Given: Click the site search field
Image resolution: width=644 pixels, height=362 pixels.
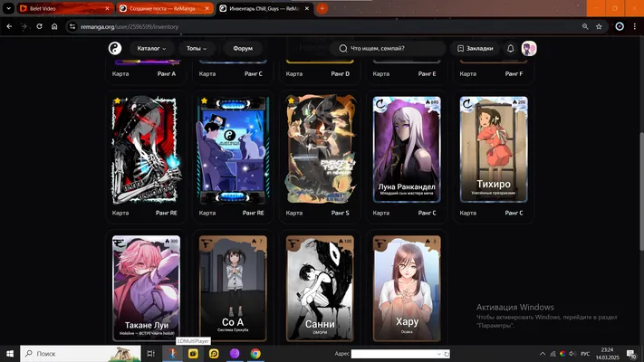Looking at the screenshot, I should [x=388, y=49].
